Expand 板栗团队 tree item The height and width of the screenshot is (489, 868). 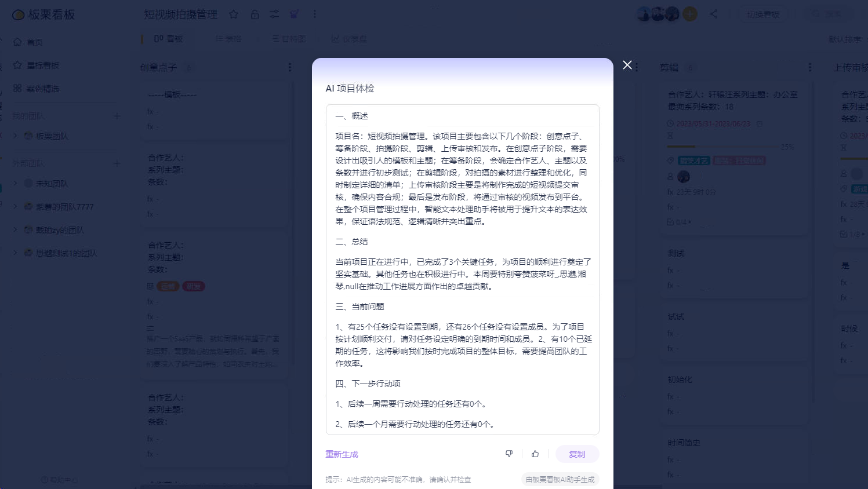pyautogui.click(x=16, y=136)
